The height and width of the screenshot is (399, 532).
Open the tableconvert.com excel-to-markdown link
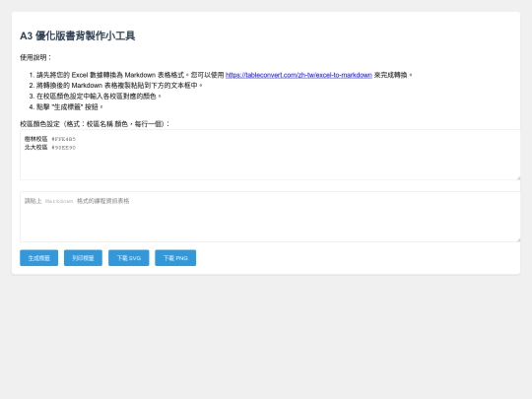(x=299, y=75)
